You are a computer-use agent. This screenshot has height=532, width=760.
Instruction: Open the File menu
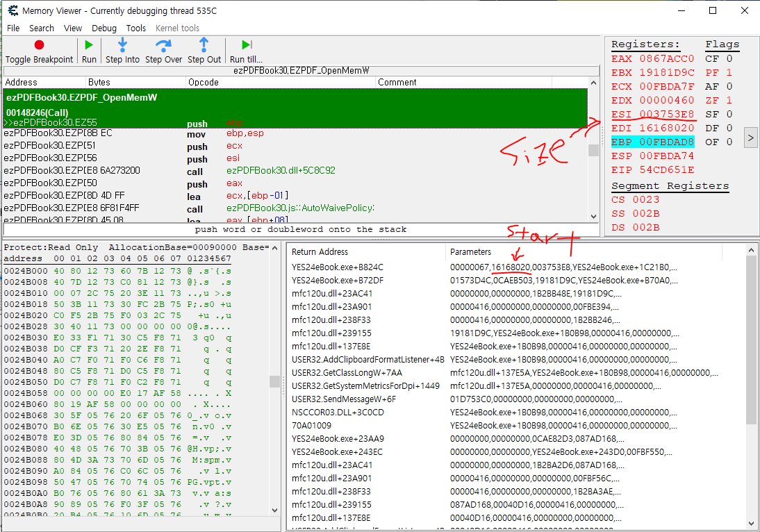[x=13, y=28]
